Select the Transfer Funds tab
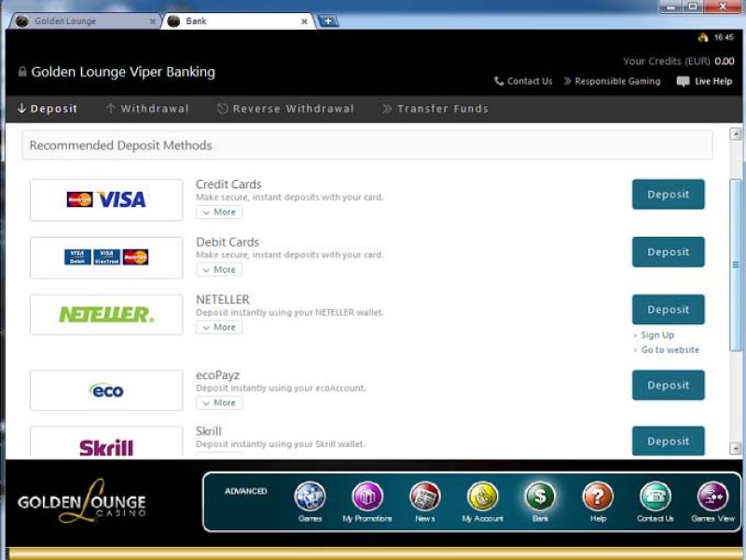The image size is (746, 560). pyautogui.click(x=435, y=109)
